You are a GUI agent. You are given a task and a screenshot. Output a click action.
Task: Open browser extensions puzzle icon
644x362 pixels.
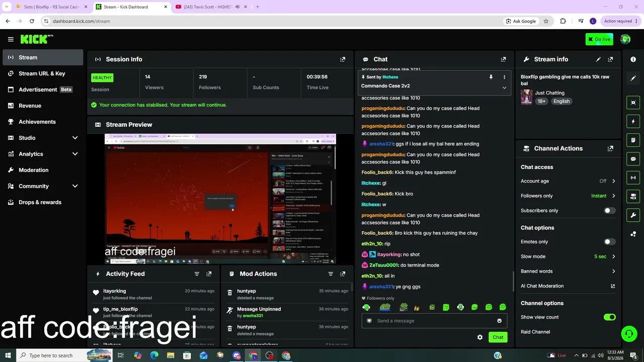click(x=563, y=21)
